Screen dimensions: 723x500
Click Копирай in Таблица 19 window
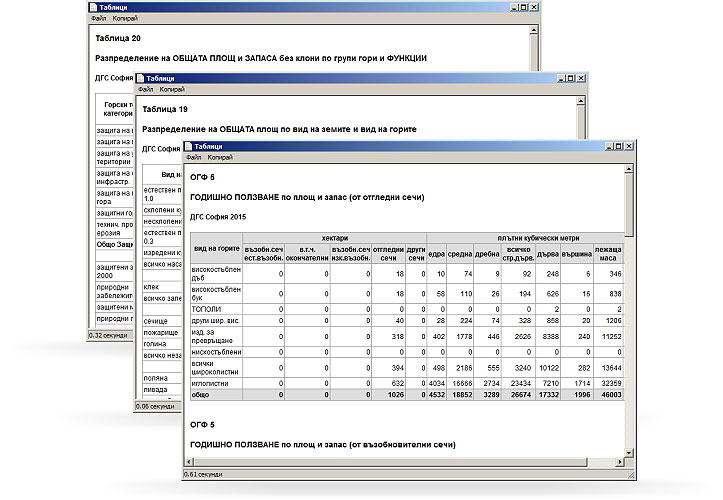point(172,90)
